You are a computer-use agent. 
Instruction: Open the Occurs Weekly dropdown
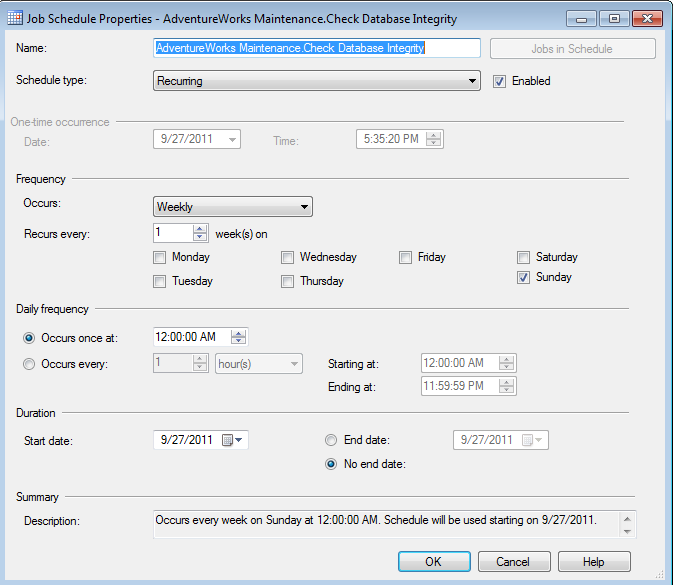[233, 206]
